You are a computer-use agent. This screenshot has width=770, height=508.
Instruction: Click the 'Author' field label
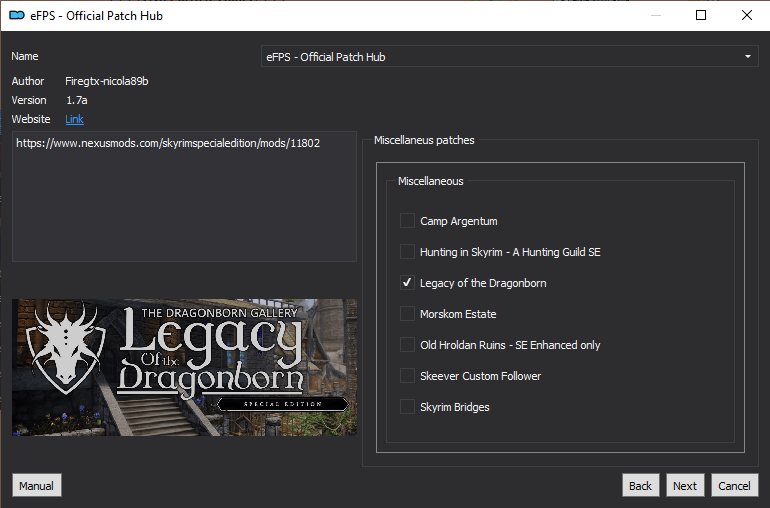28,81
